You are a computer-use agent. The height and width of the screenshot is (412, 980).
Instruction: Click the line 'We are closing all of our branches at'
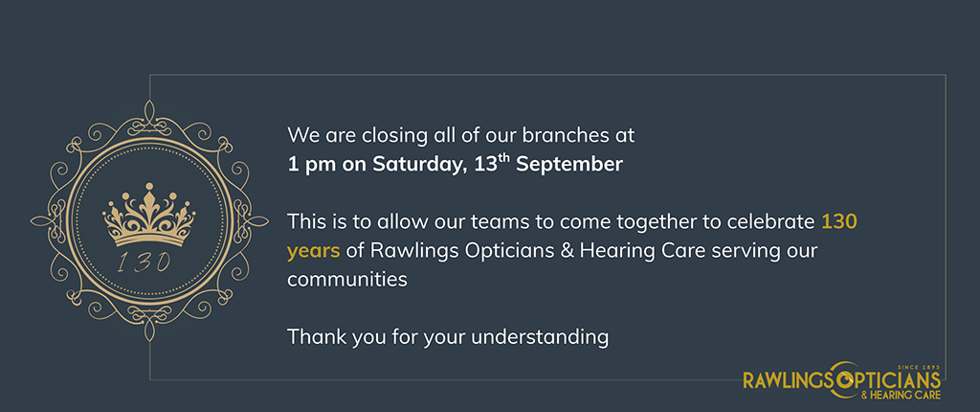[x=460, y=135]
